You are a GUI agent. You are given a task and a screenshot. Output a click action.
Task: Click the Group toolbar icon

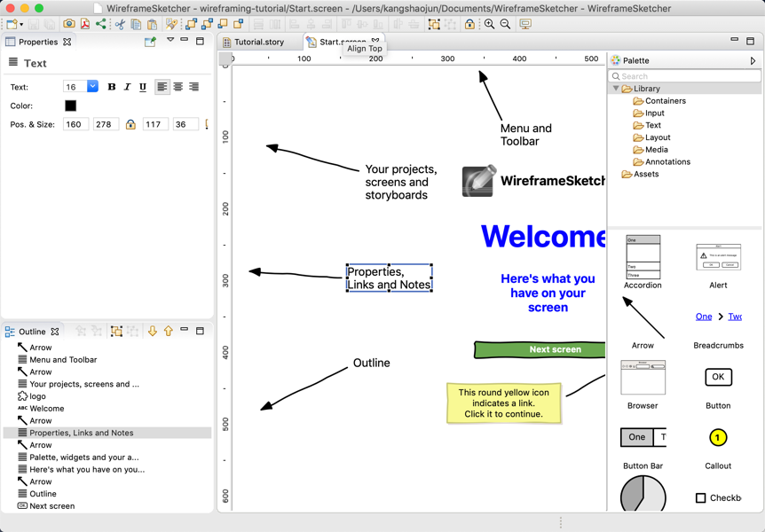pyautogui.click(x=434, y=24)
